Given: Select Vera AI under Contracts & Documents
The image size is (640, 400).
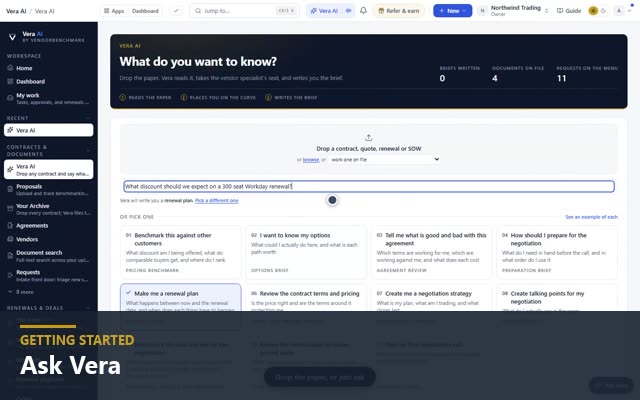Looking at the screenshot, I should click(49, 169).
